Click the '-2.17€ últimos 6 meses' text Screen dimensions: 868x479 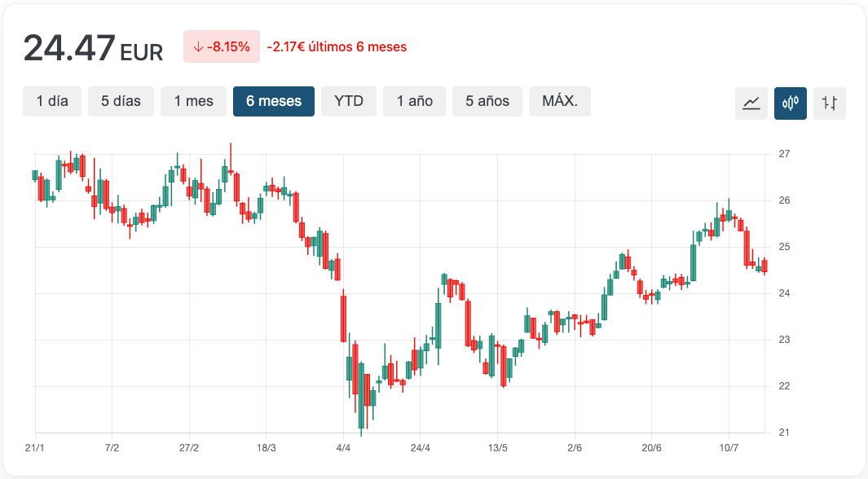tap(337, 47)
